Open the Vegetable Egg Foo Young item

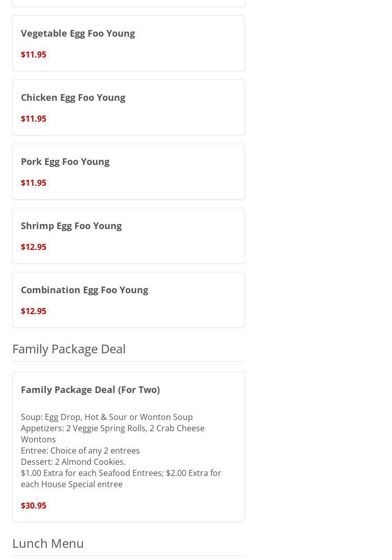pyautogui.click(x=78, y=33)
